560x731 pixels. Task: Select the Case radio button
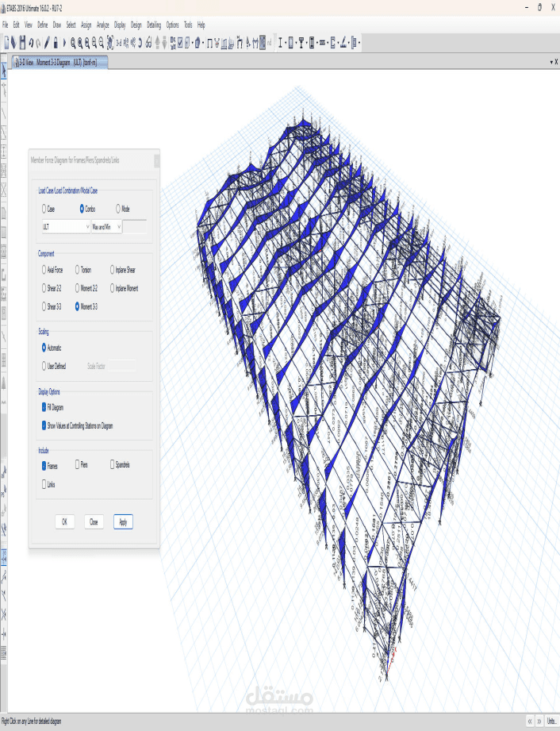[44, 209]
